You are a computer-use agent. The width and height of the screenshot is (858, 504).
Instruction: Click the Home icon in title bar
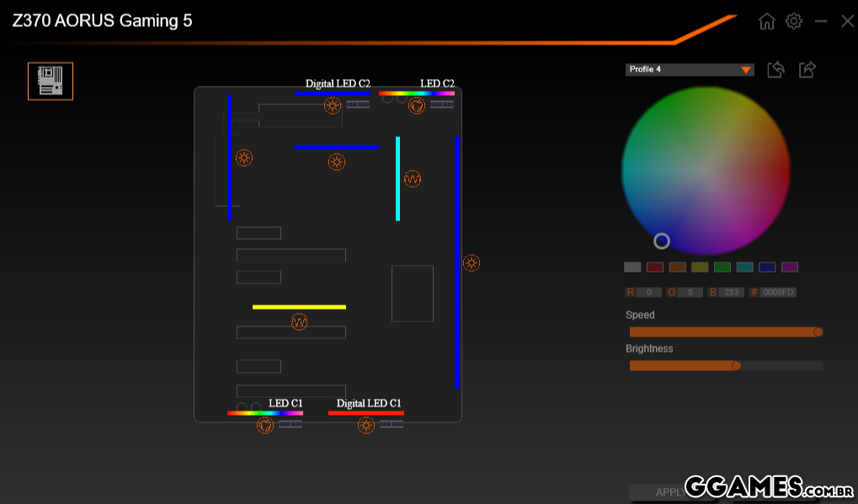(x=766, y=22)
